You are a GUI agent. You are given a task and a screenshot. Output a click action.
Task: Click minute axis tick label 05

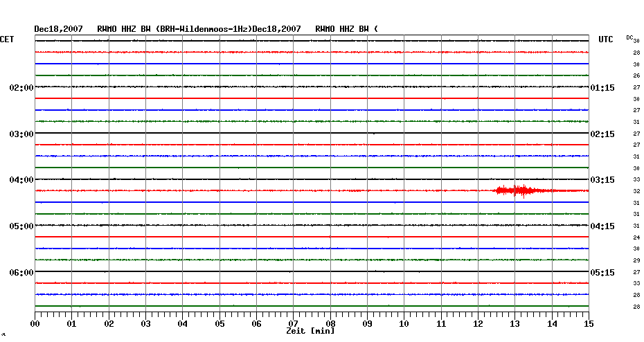click(x=220, y=324)
